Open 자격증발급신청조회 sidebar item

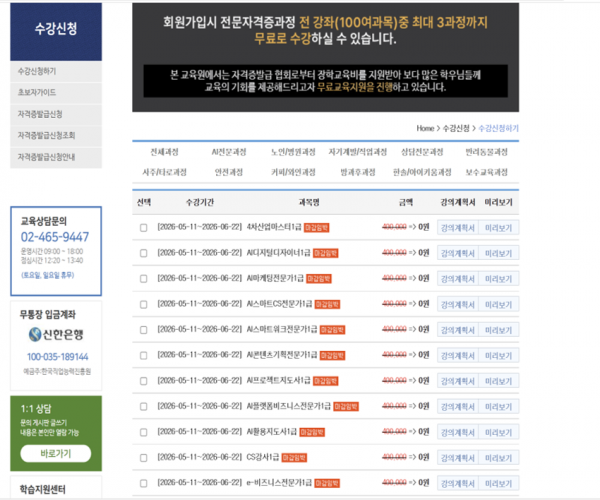(x=56, y=135)
